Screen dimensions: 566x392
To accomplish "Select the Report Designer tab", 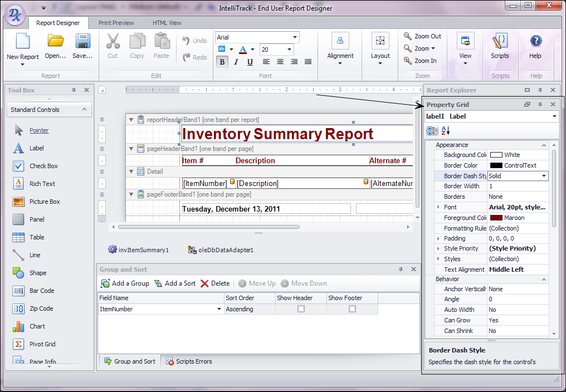I will (58, 23).
